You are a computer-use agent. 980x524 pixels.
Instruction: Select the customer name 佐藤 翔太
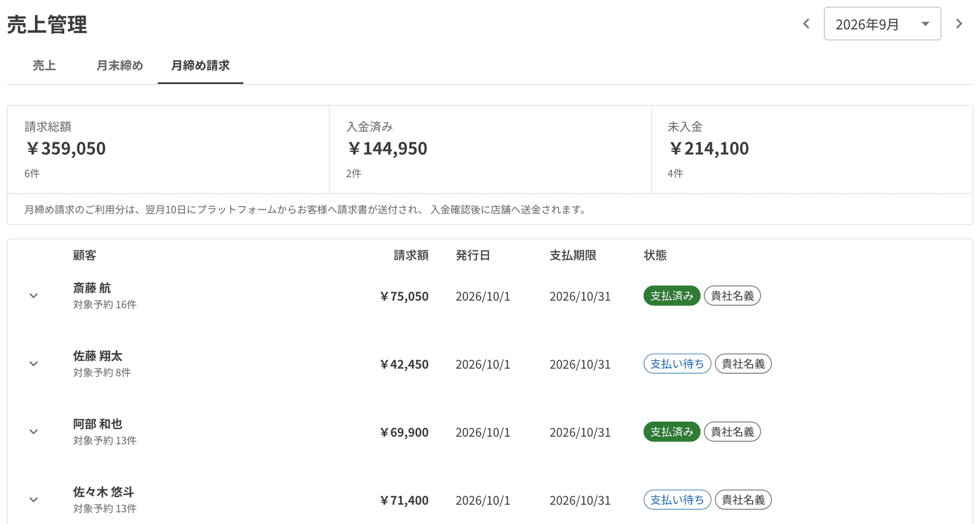tap(98, 356)
